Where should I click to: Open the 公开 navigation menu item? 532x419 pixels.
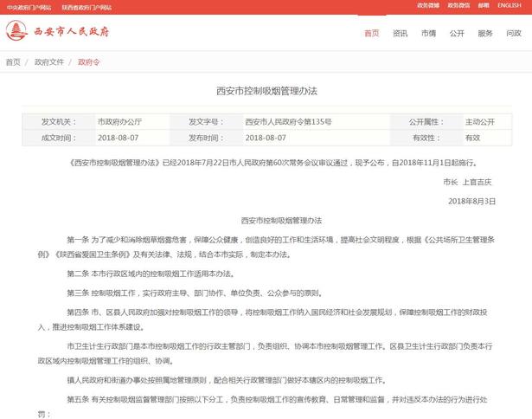(457, 34)
